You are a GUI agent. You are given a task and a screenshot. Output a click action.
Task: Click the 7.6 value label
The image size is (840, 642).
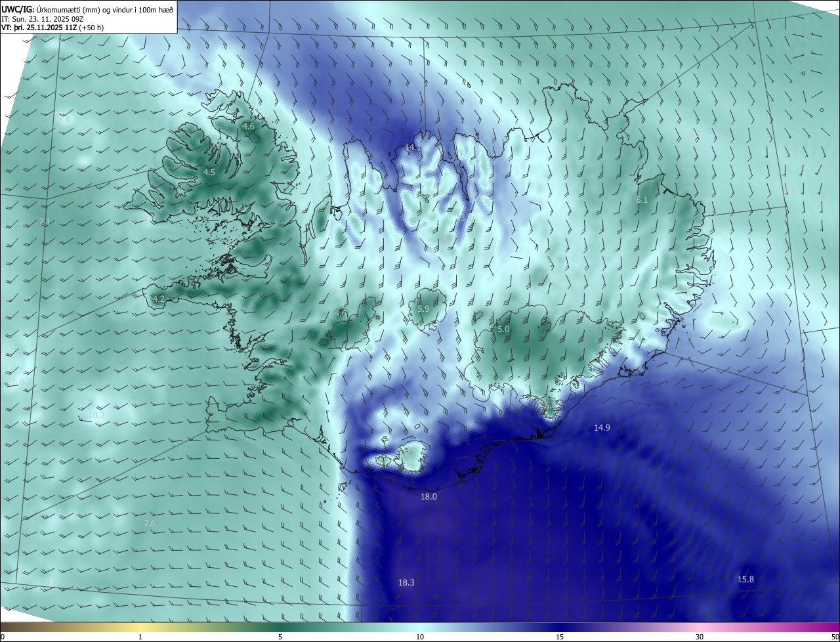click(150, 523)
